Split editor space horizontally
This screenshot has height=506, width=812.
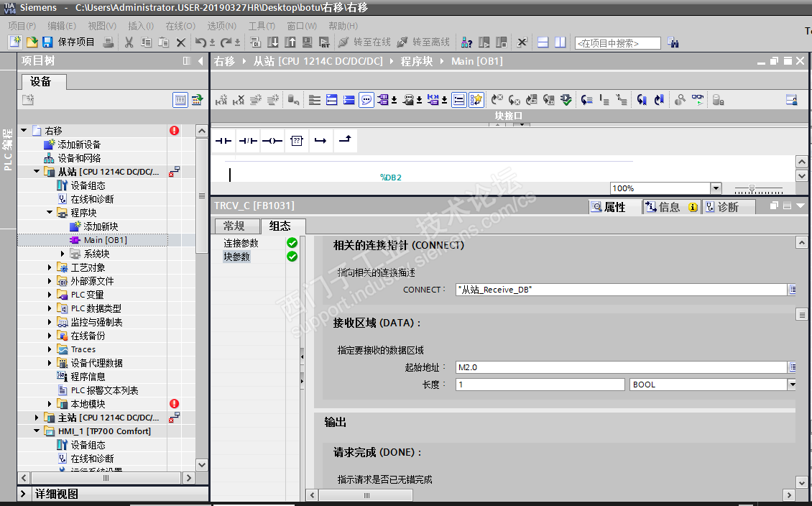click(x=543, y=42)
